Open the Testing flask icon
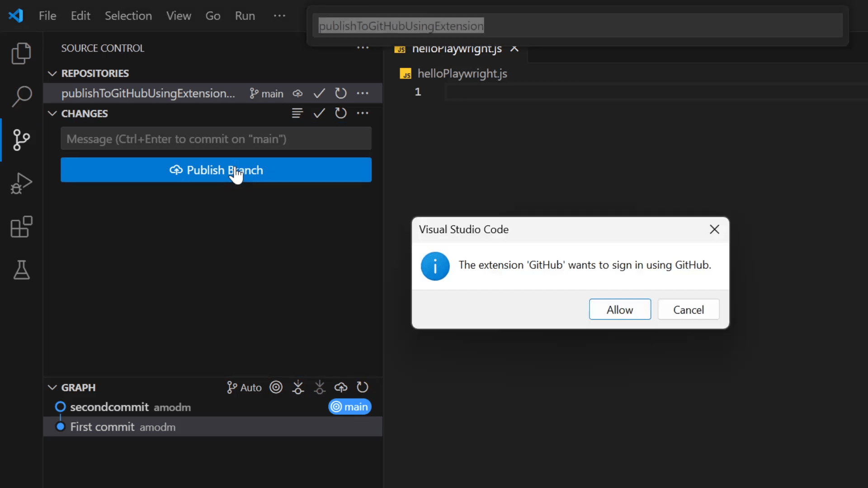Screen dimensions: 868x488 click(21, 270)
